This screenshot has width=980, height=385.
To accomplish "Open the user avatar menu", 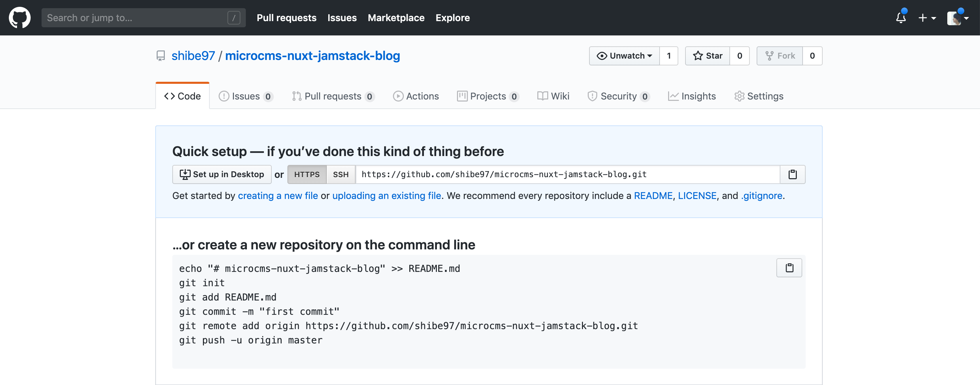I will coord(957,17).
